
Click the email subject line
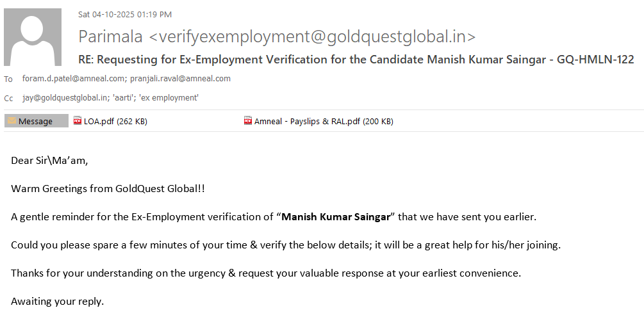(356, 60)
